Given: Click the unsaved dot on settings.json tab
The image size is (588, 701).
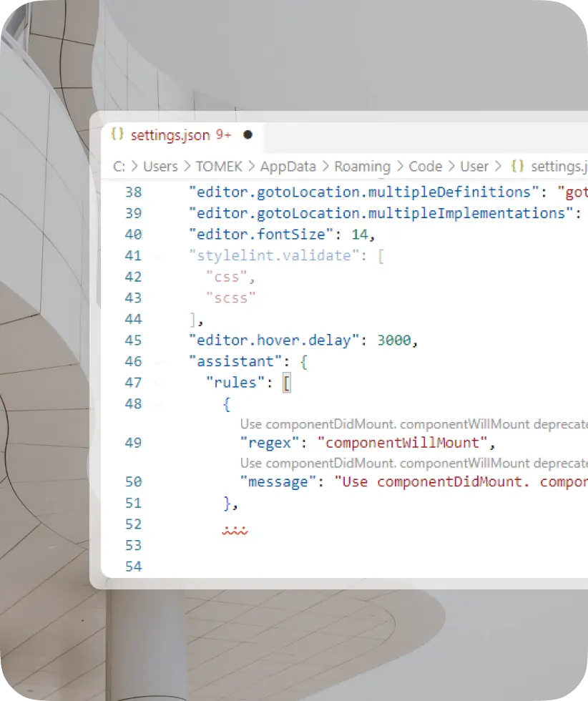Looking at the screenshot, I should [x=248, y=134].
